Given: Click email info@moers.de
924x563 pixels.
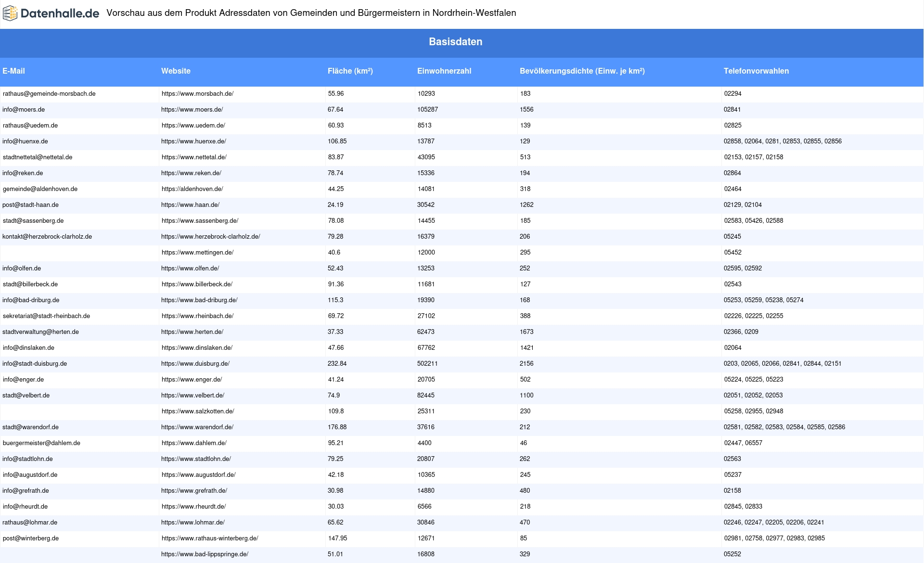Looking at the screenshot, I should coord(24,110).
